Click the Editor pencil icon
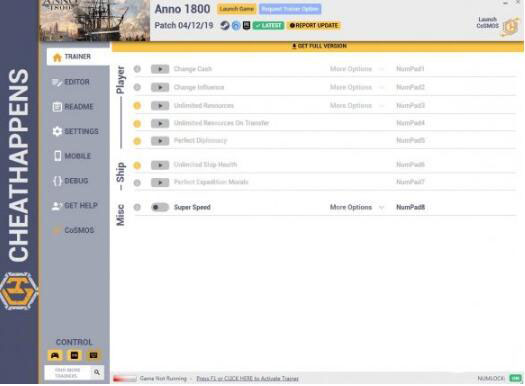Screen dimensions: 525x386 click(x=57, y=82)
